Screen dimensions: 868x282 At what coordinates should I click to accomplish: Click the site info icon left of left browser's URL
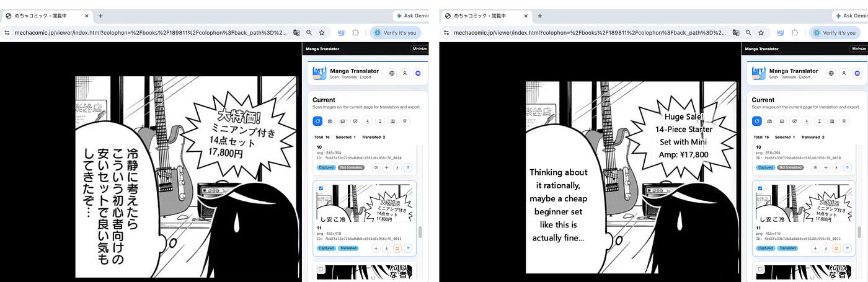(6, 33)
